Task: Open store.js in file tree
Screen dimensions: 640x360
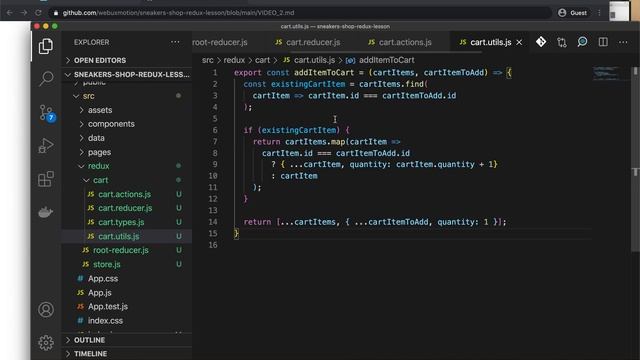Action: tap(127, 264)
